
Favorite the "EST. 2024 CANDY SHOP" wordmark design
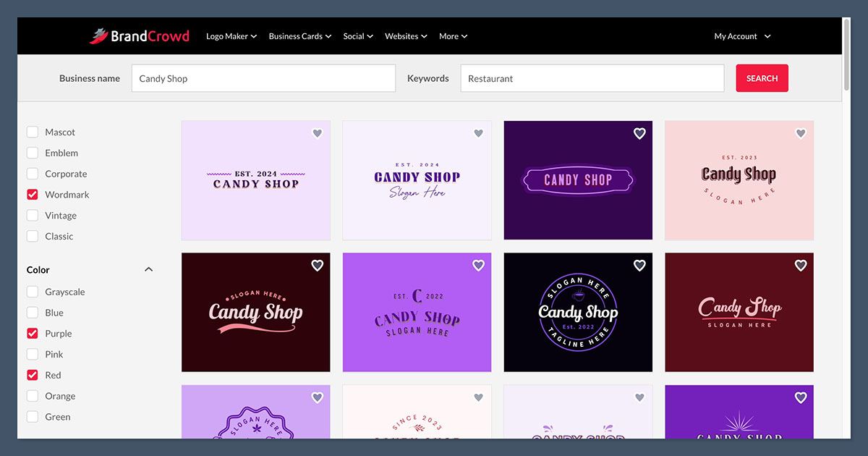point(317,133)
